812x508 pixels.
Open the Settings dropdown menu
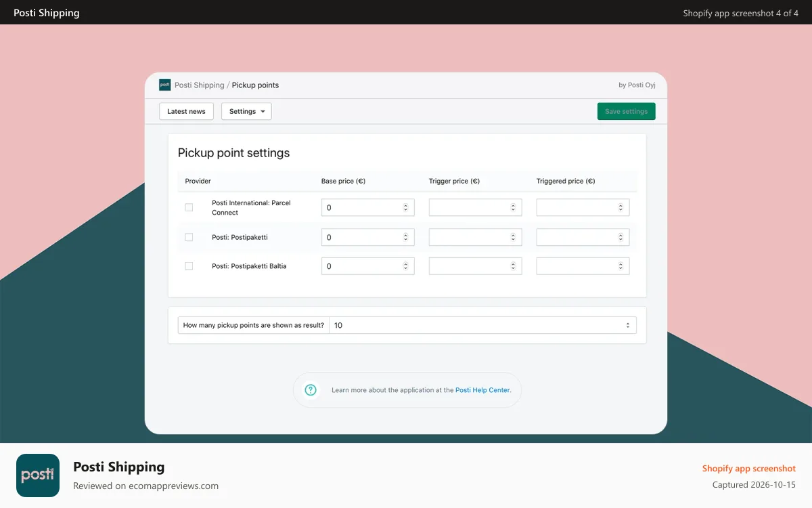[246, 111]
